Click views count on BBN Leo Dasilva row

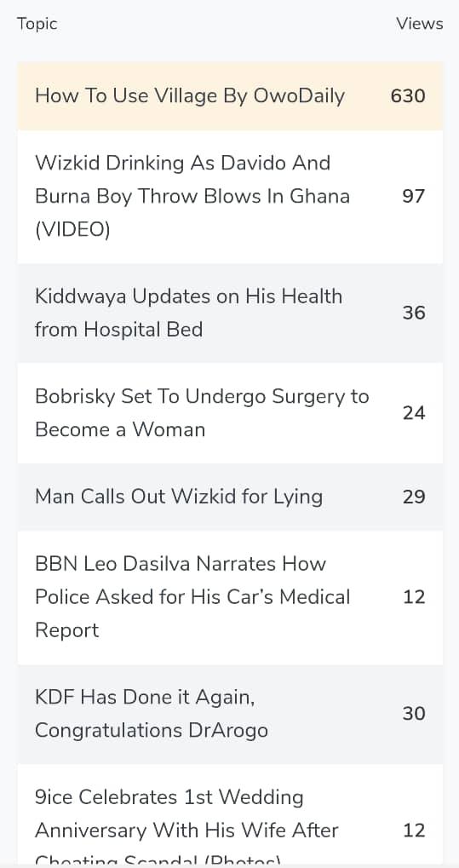[414, 597]
